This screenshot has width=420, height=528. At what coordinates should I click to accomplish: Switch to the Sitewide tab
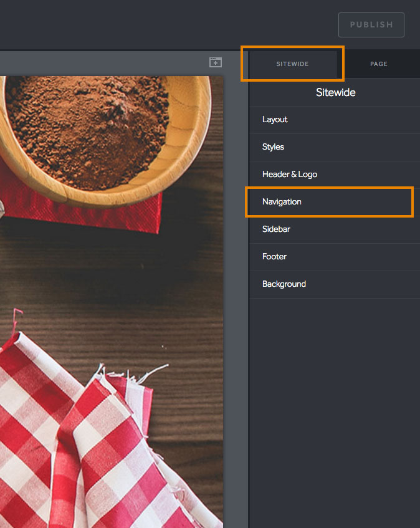[292, 64]
